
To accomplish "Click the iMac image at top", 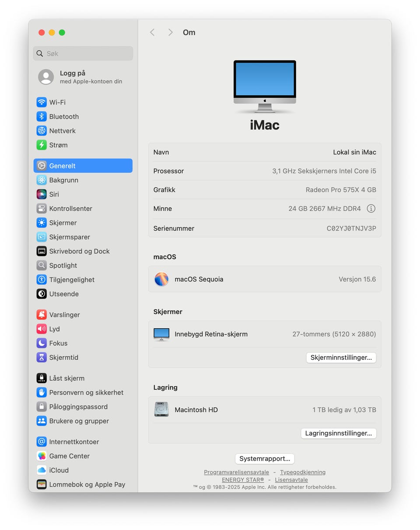I will [x=265, y=86].
